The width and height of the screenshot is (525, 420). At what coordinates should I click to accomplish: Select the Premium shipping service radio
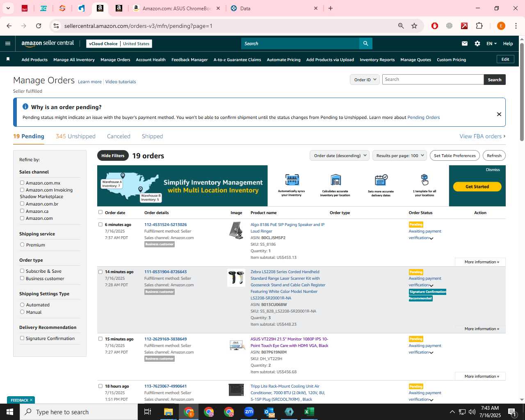[x=22, y=244]
